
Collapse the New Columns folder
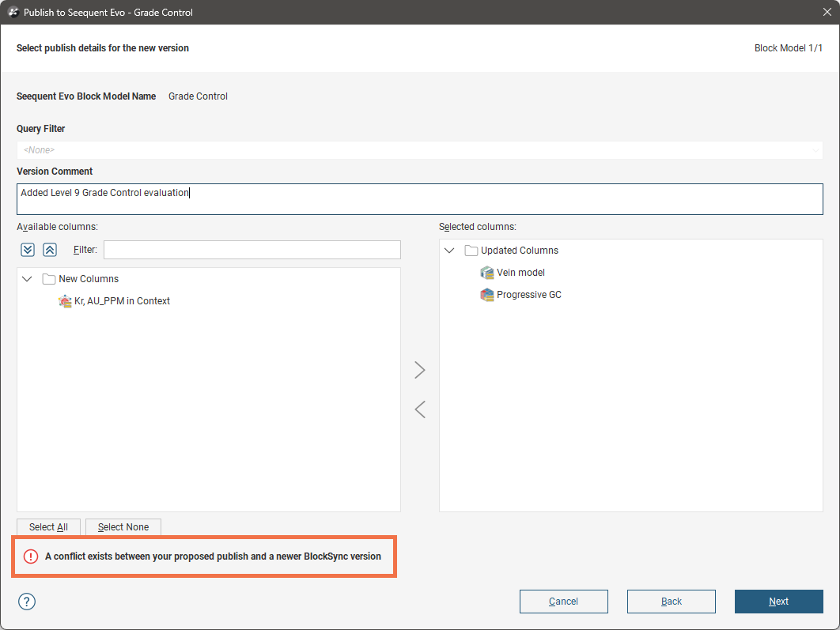point(28,279)
